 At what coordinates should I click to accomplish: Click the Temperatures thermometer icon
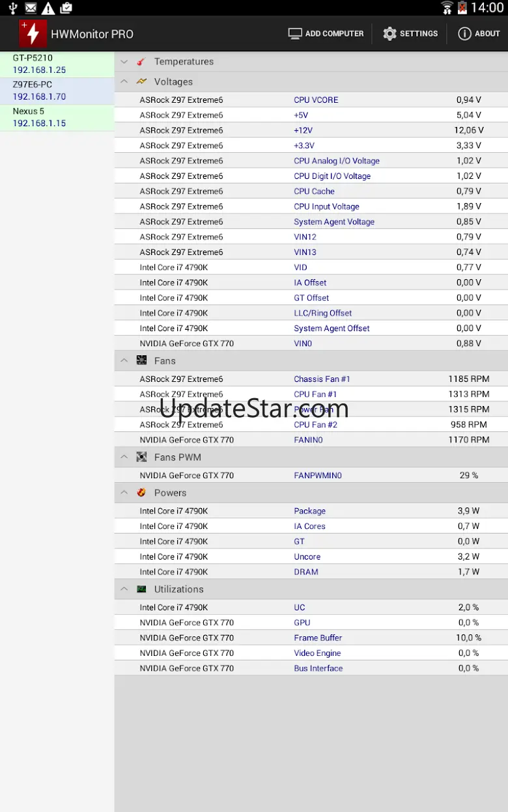point(141,62)
